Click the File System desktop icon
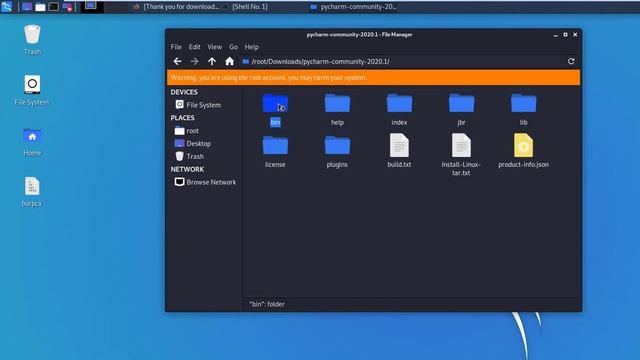Image resolution: width=640 pixels, height=360 pixels. [x=32, y=90]
